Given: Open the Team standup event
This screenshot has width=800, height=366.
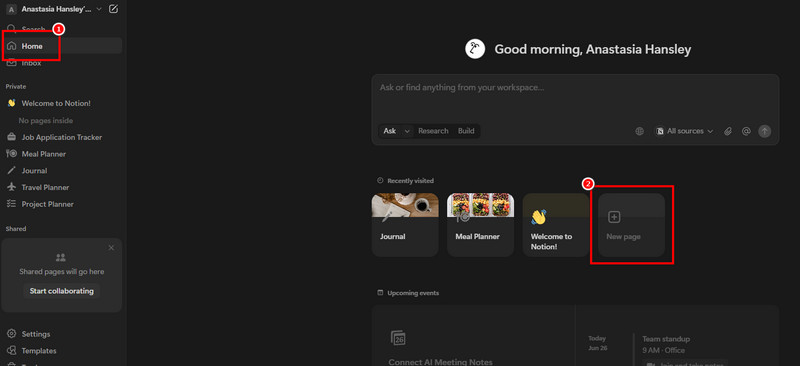Looking at the screenshot, I should [x=666, y=339].
